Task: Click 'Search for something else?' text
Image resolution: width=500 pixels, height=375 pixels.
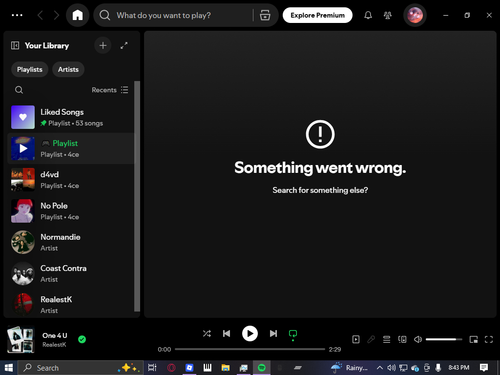Action: tap(320, 190)
